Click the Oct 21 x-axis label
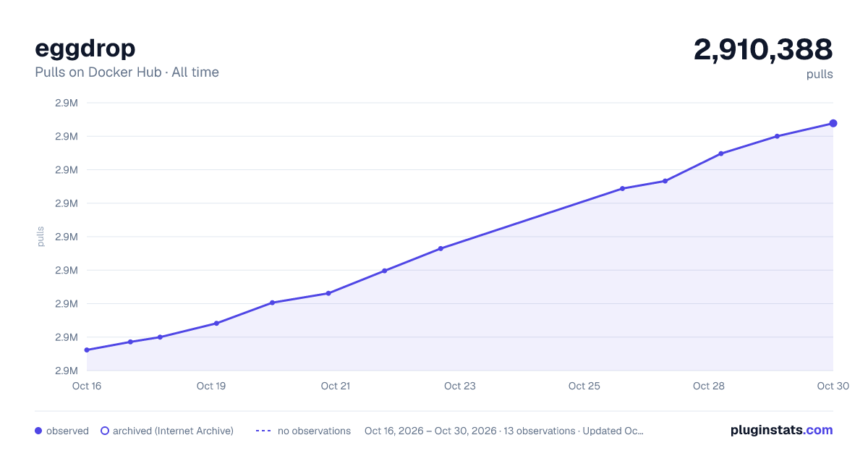 336,386
